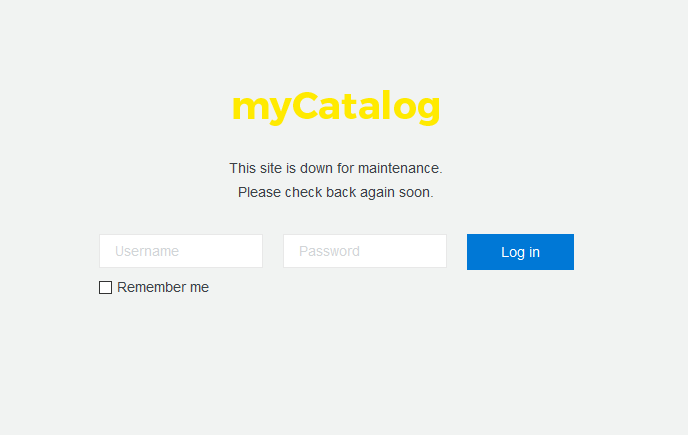The image size is (688, 435).
Task: Select the yellow myCatalog heading
Action: coord(335,107)
